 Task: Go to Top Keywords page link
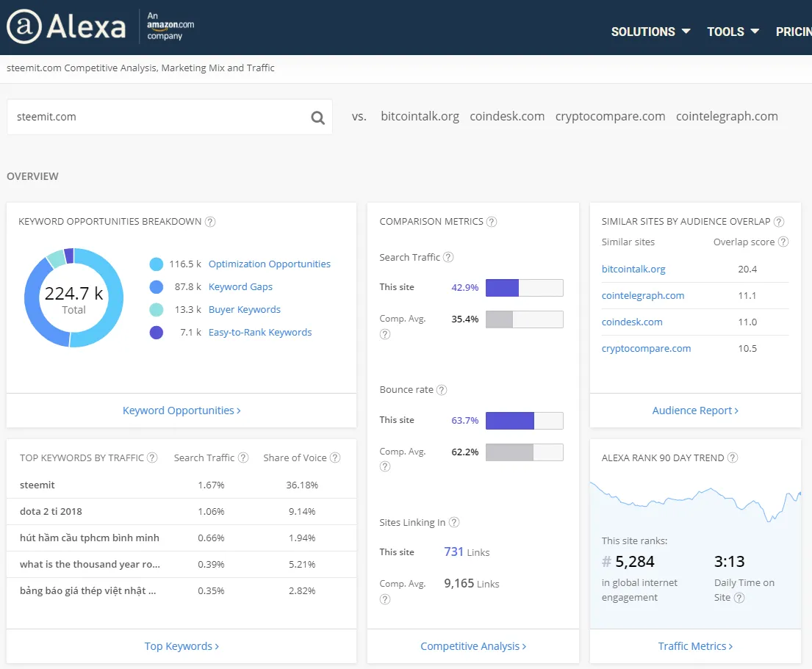click(x=182, y=646)
